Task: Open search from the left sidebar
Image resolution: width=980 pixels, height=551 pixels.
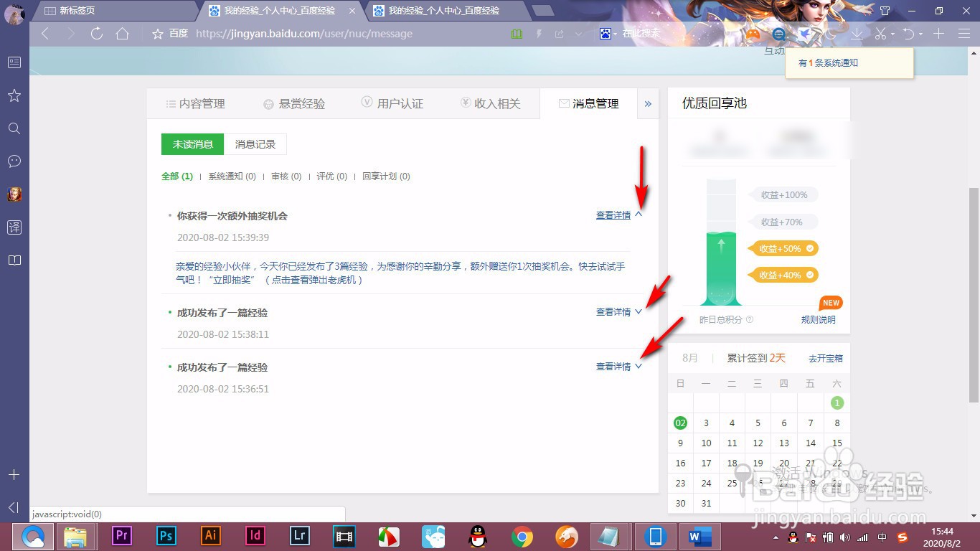Action: click(x=14, y=128)
